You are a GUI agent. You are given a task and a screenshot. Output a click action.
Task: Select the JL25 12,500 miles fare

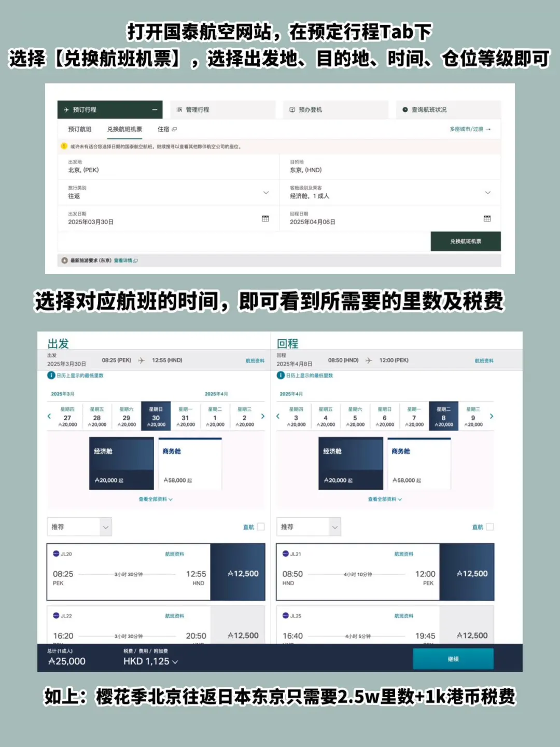[467, 625]
